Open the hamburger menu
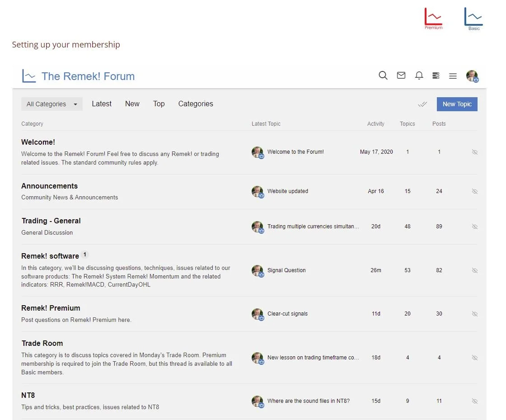 [453, 76]
